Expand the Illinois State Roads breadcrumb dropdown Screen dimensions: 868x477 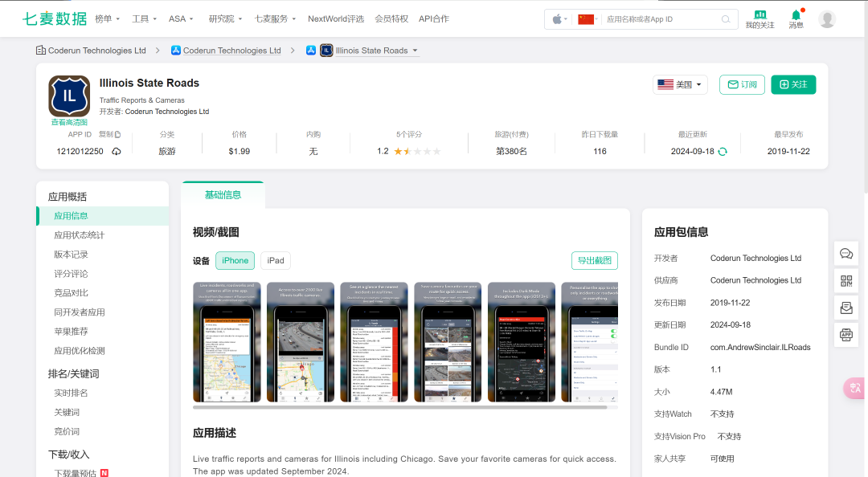pos(416,51)
